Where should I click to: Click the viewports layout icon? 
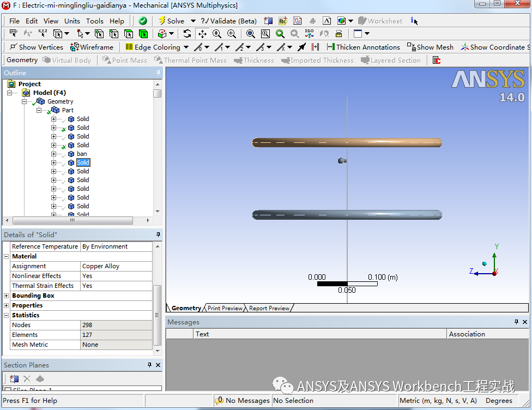pyautogui.click(x=358, y=34)
